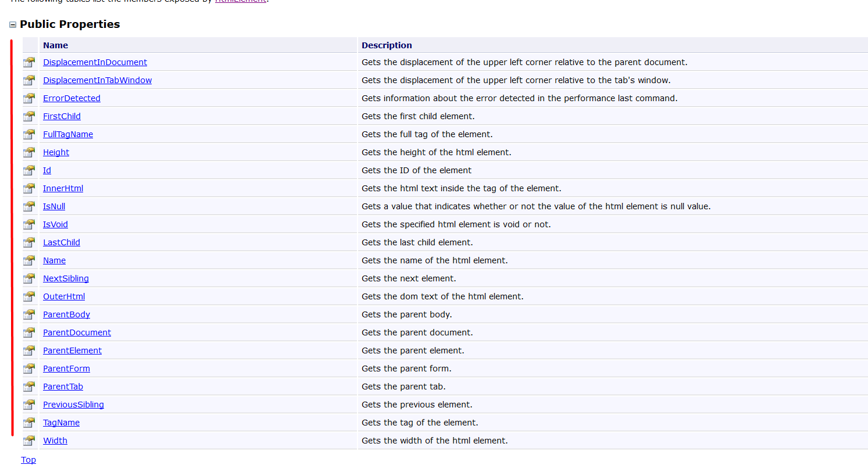Collapse the Public Properties section

click(x=13, y=24)
